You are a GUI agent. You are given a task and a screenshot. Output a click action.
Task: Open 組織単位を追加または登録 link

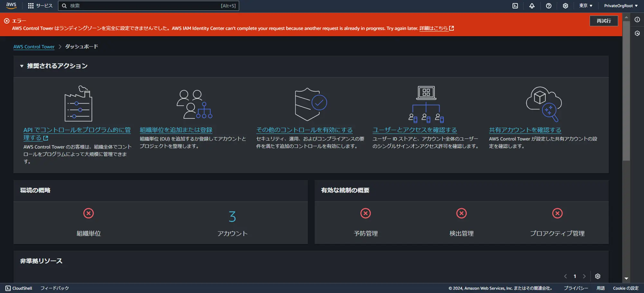pyautogui.click(x=176, y=130)
